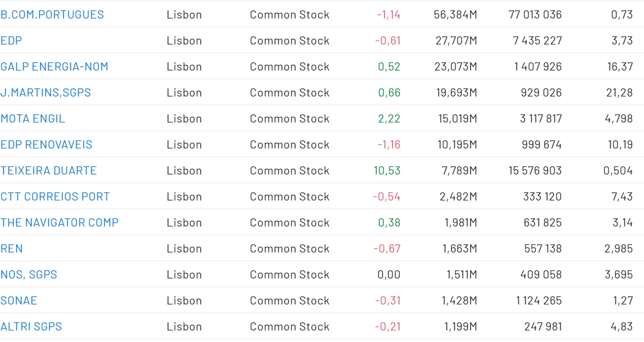
Task: Click the EDP stock link
Action: point(12,40)
